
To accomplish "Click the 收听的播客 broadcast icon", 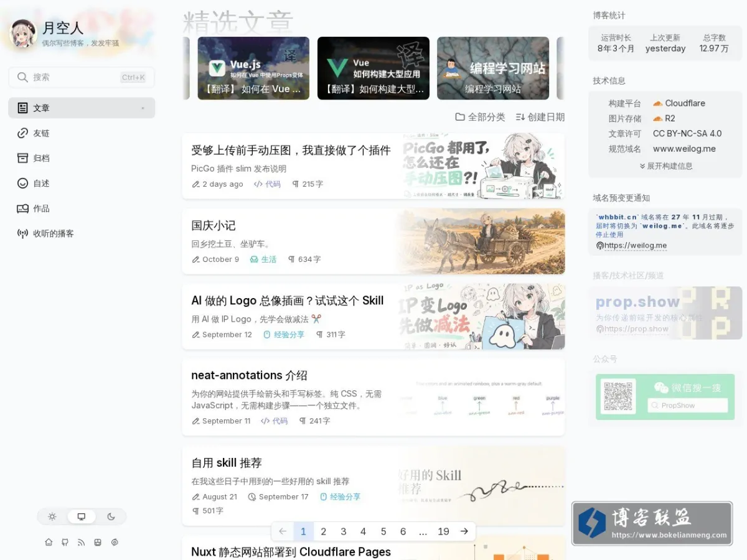I will [22, 233].
